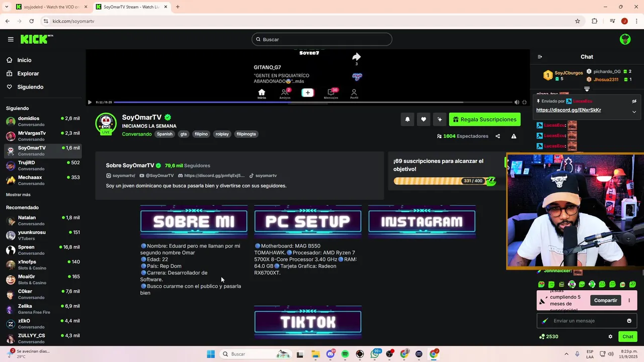The height and width of the screenshot is (362, 644).
Task: Click the verified badge next to SoyOmarTV
Action: 168,118
